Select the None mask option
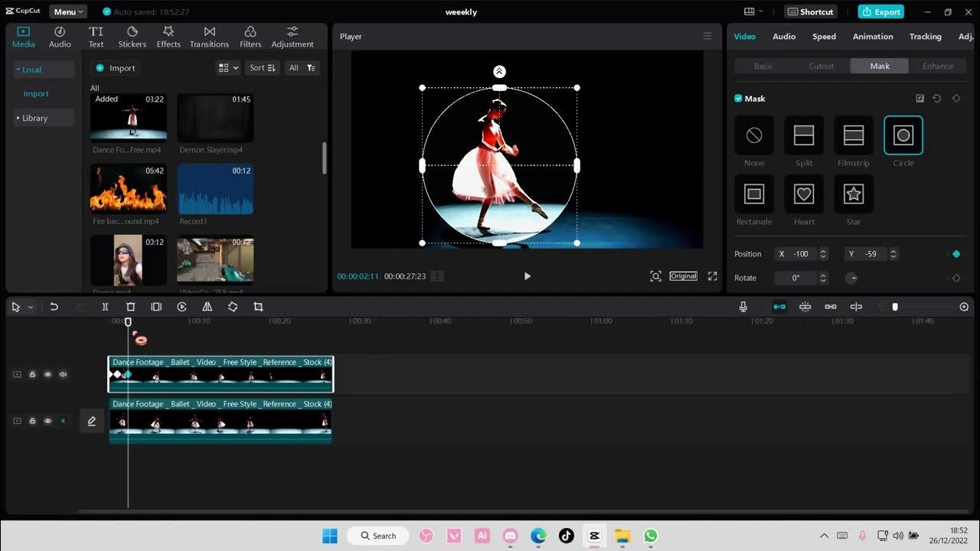980x551 pixels. point(754,135)
